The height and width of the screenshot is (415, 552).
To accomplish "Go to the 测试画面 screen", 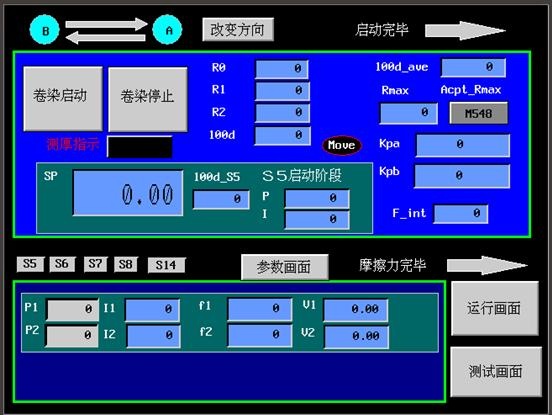I will point(496,372).
